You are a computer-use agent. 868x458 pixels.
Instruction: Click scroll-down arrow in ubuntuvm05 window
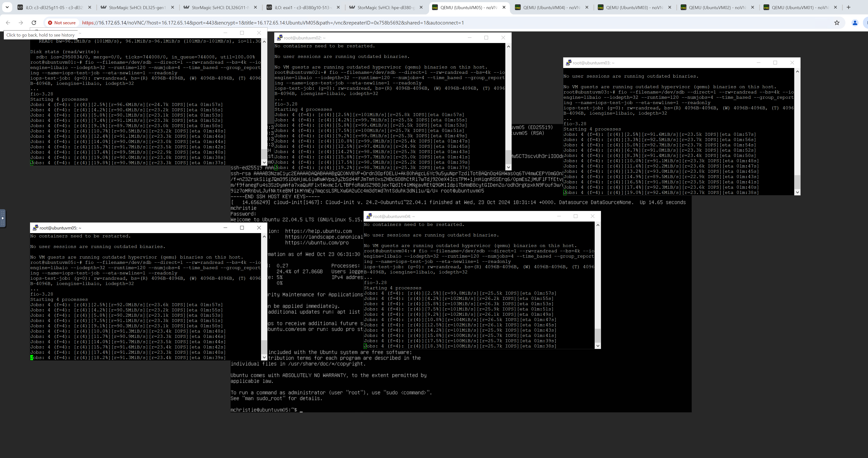pyautogui.click(x=264, y=357)
